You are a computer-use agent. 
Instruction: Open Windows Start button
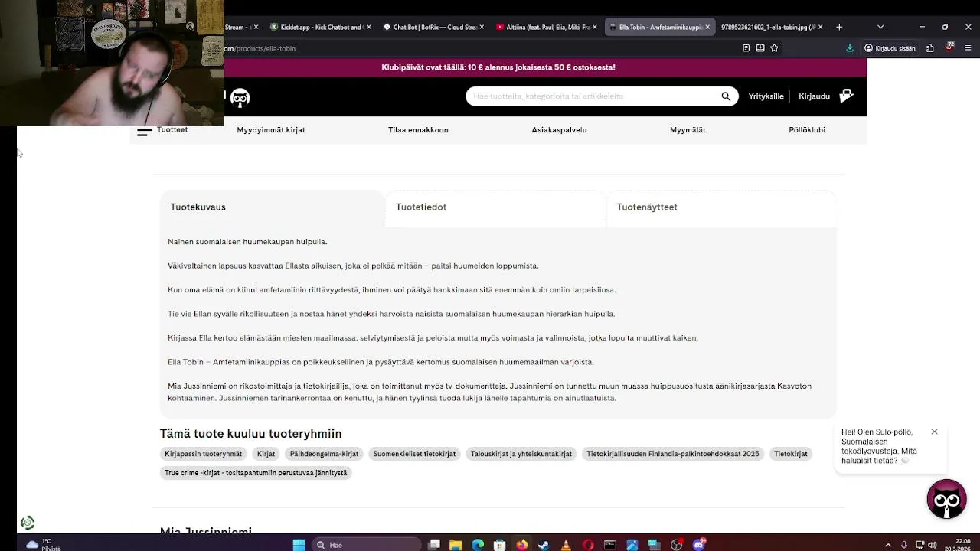click(299, 545)
